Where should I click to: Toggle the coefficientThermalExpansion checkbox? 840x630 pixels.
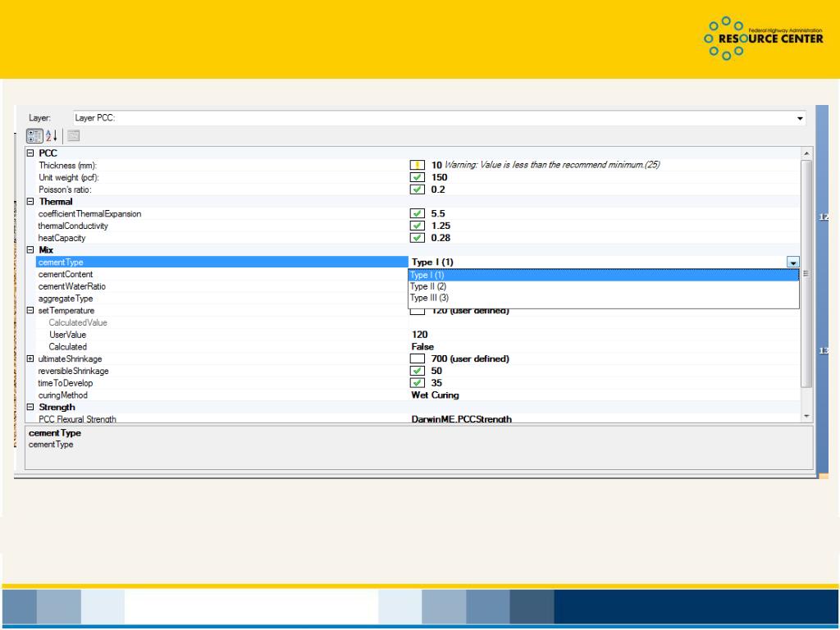418,214
